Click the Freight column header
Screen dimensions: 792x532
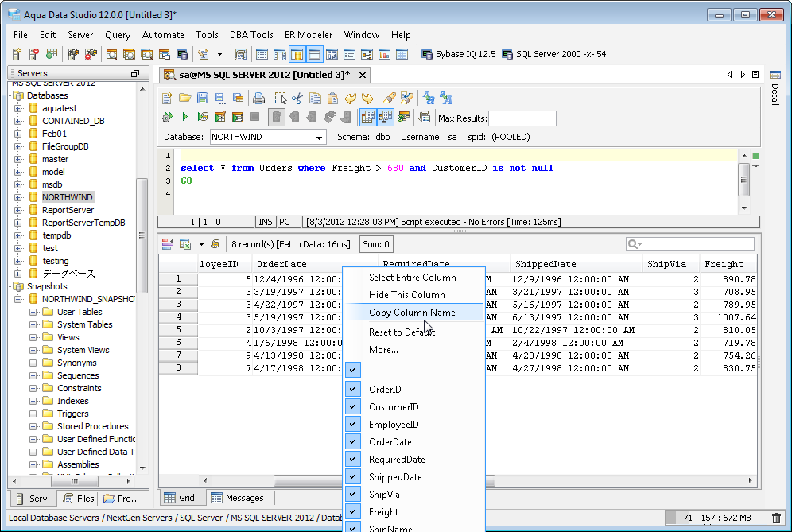click(x=728, y=264)
